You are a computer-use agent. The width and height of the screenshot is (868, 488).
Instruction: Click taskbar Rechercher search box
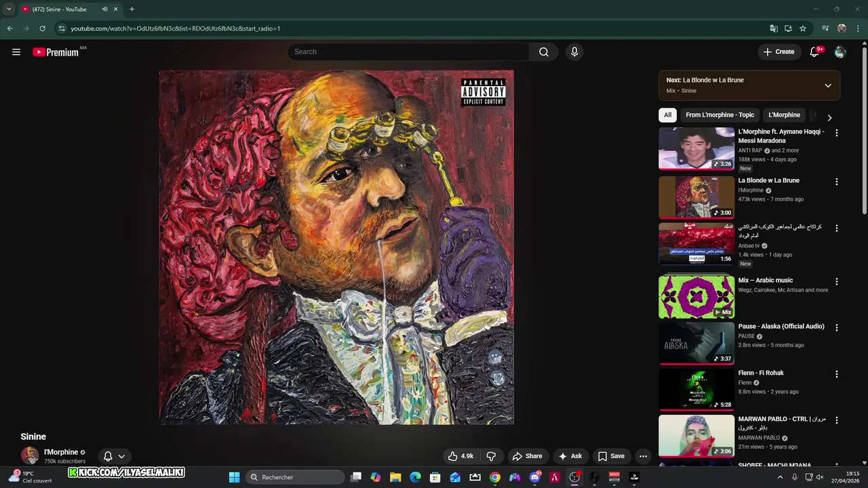point(295,477)
